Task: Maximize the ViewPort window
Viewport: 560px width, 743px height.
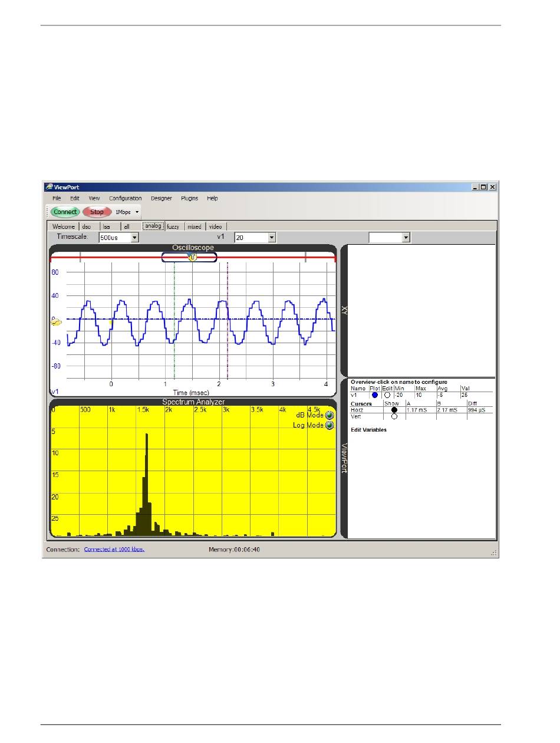Action: coord(484,186)
